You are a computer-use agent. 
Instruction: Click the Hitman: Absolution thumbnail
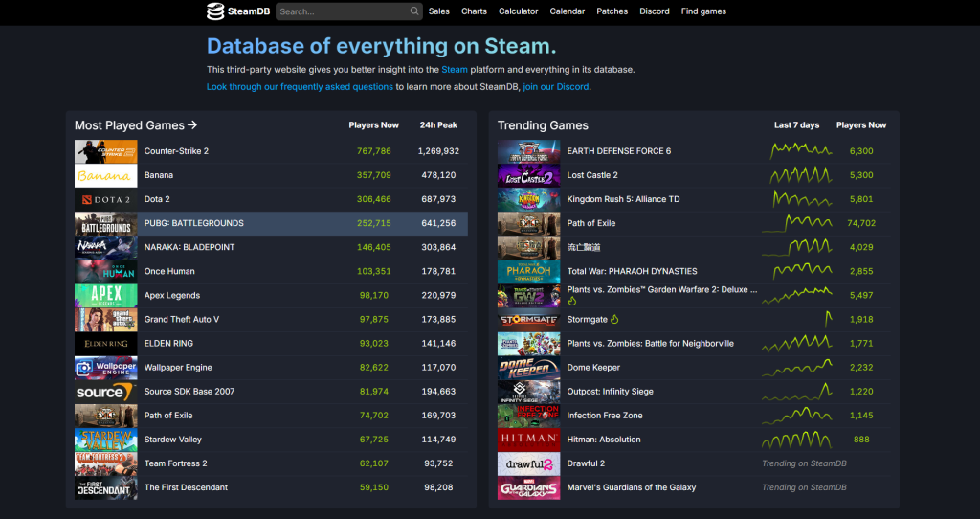[528, 440]
